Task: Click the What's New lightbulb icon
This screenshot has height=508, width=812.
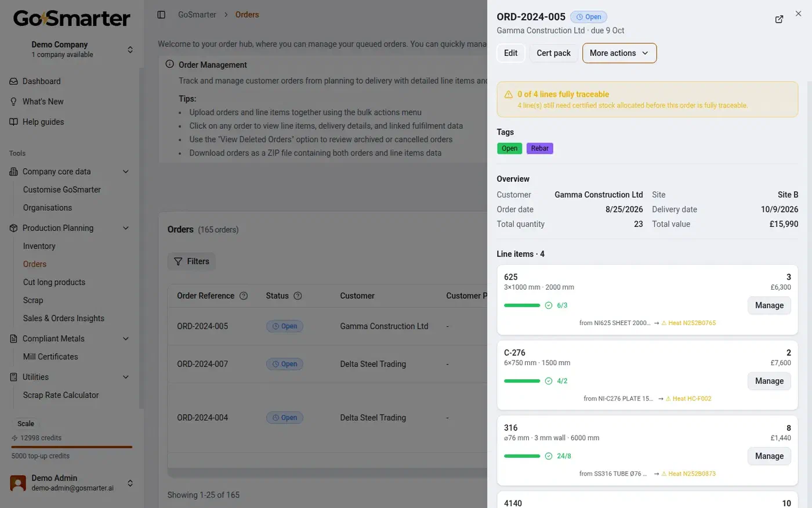Action: point(14,102)
